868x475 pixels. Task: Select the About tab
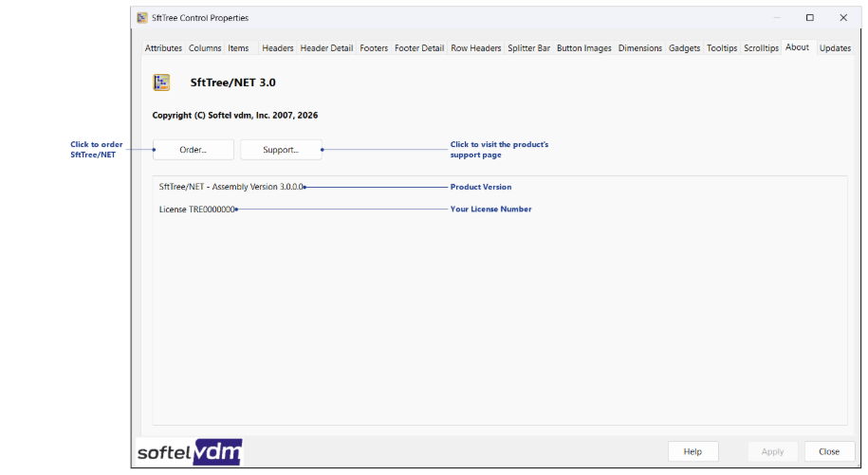[x=797, y=47]
